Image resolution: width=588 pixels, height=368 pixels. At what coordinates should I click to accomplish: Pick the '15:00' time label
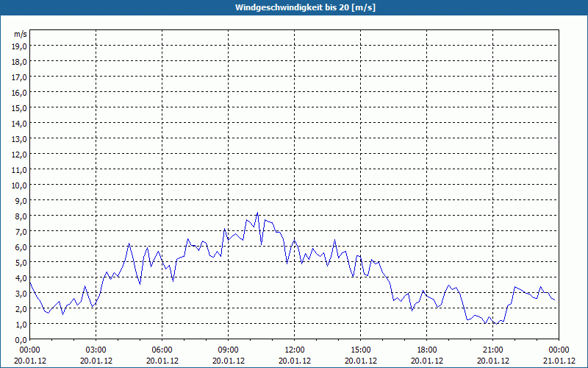coord(361,350)
